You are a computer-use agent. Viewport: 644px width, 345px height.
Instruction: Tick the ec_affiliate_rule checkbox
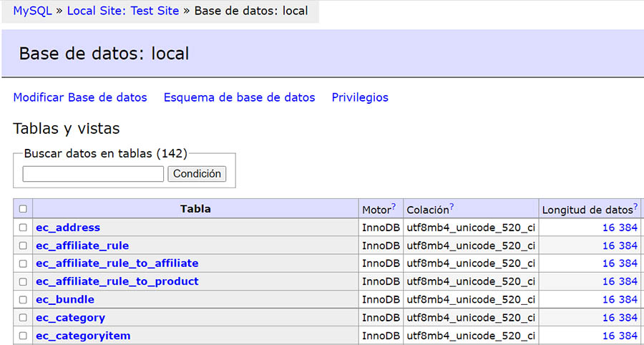click(x=23, y=246)
